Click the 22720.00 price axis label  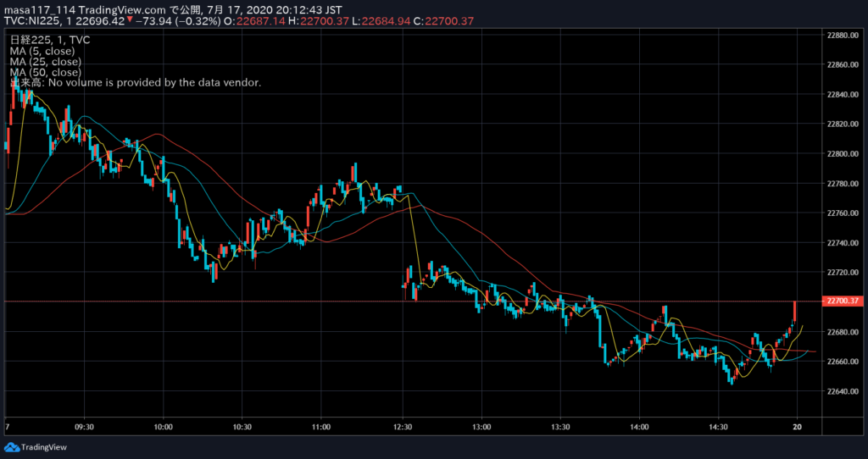click(x=843, y=273)
